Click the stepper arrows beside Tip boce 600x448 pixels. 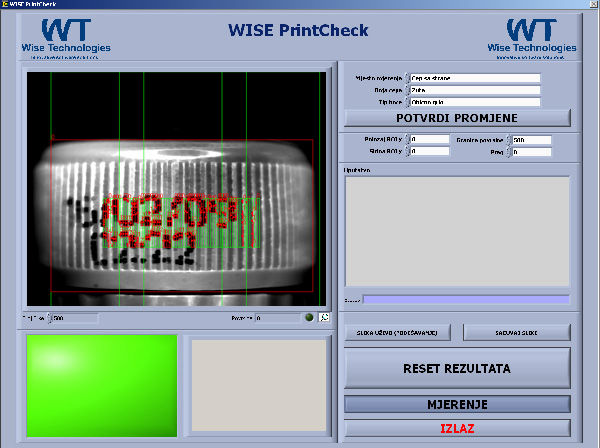tap(407, 102)
